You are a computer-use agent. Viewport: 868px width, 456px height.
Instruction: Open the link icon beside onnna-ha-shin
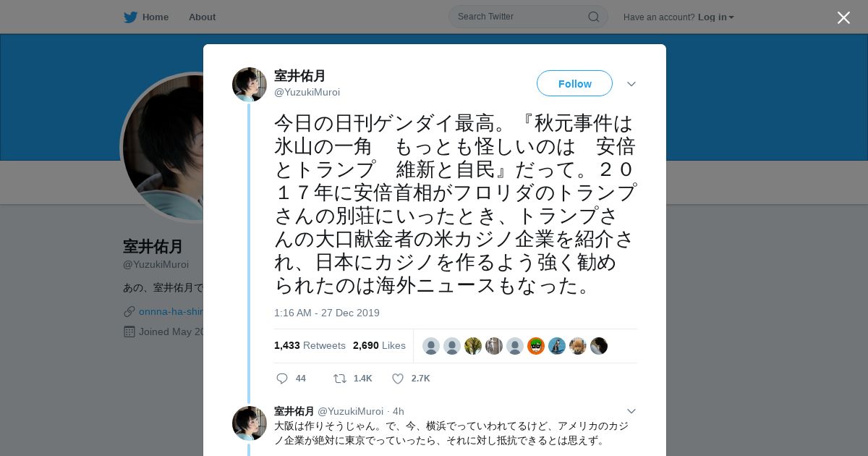(x=129, y=311)
